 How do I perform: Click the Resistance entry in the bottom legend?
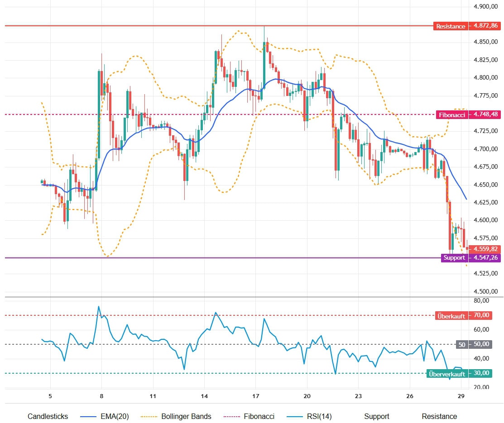pyautogui.click(x=439, y=416)
